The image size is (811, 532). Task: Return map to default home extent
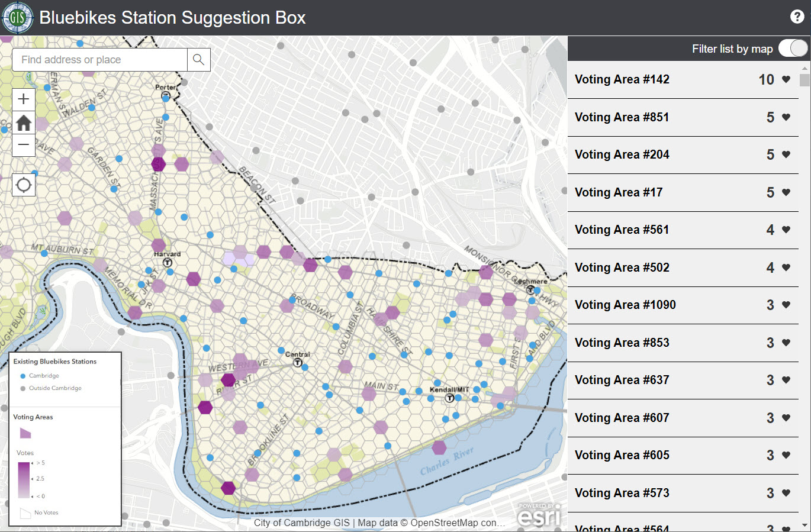click(24, 122)
